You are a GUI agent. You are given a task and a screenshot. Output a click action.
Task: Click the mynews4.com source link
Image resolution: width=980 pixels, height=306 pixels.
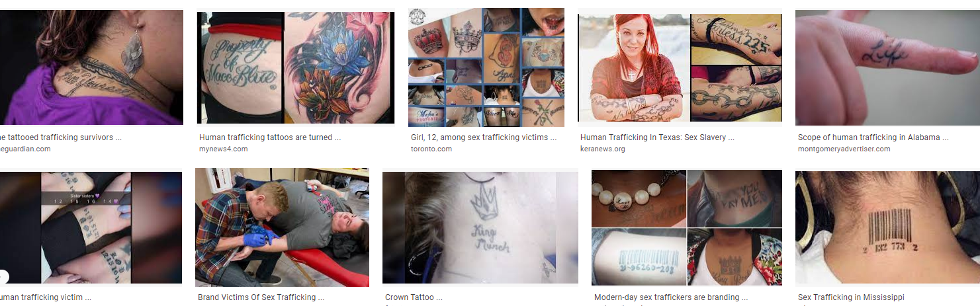pos(223,149)
